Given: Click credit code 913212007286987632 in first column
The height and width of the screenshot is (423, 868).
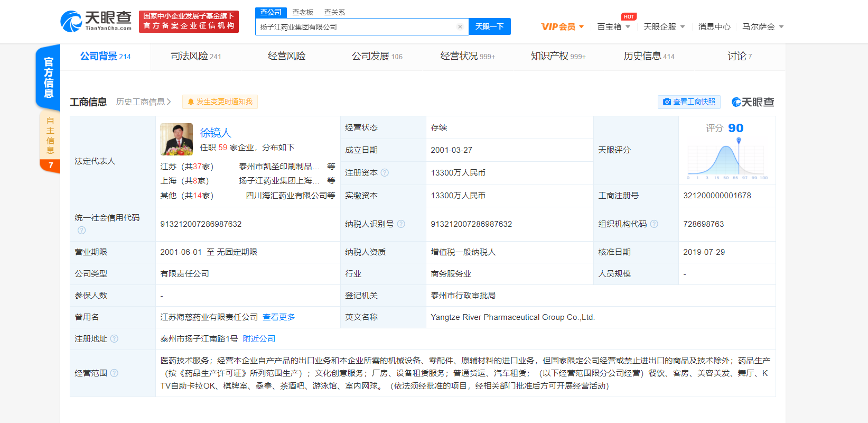Looking at the screenshot, I should [201, 224].
